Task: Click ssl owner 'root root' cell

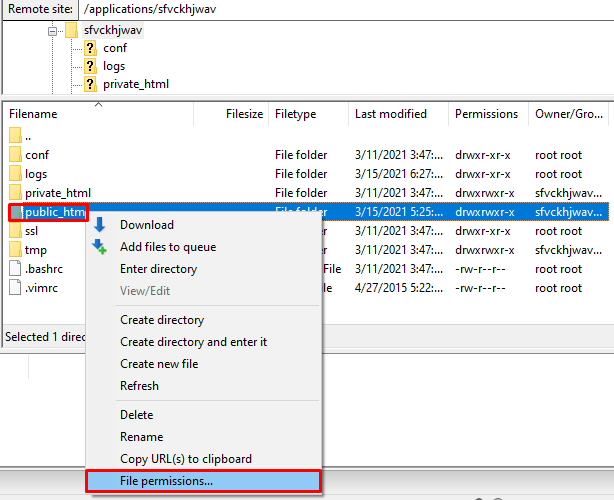Action: tap(558, 231)
